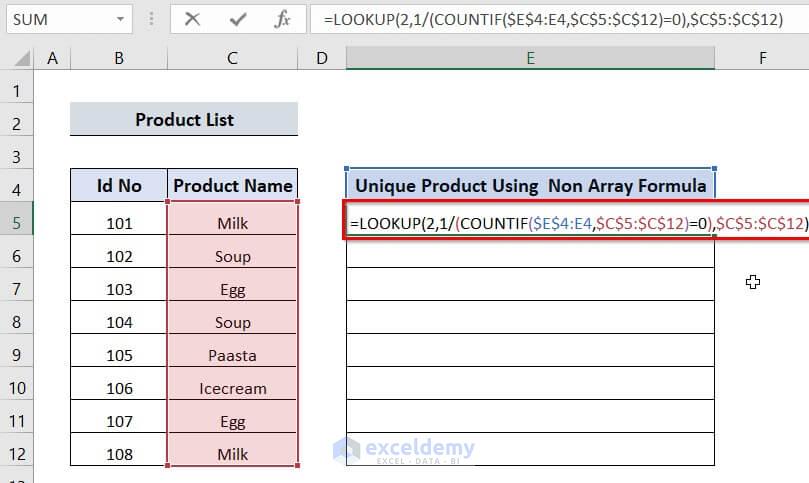Viewport: 809px width, 483px height.
Task: Select column B header
Action: (119, 58)
